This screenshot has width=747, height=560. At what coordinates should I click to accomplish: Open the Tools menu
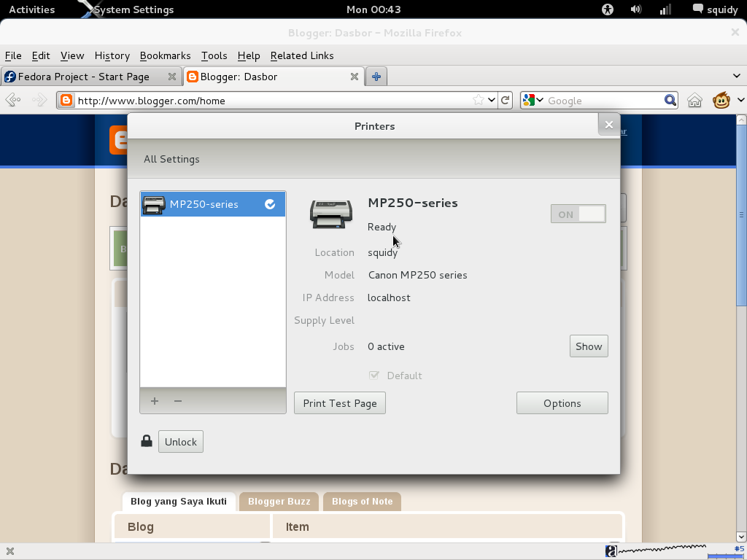pos(214,55)
